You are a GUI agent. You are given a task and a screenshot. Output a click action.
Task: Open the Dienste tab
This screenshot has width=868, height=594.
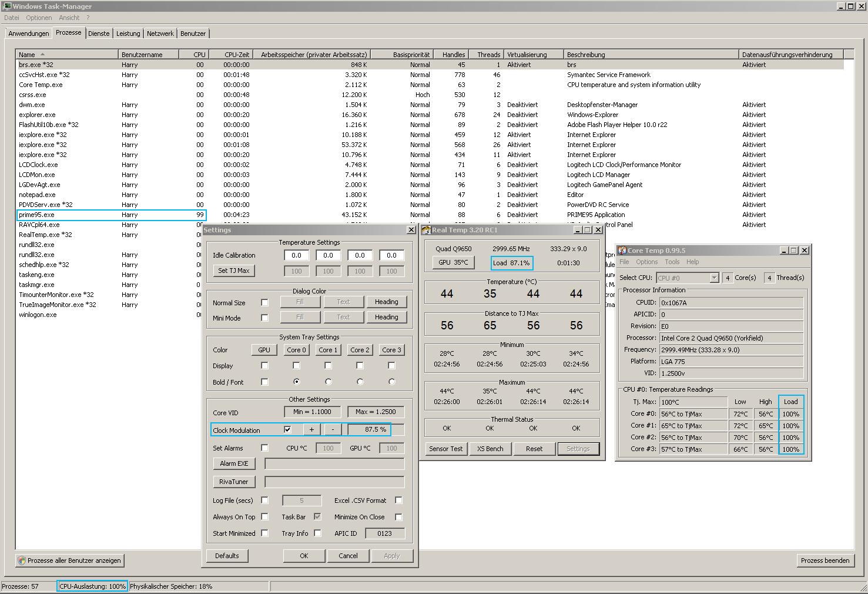[99, 34]
